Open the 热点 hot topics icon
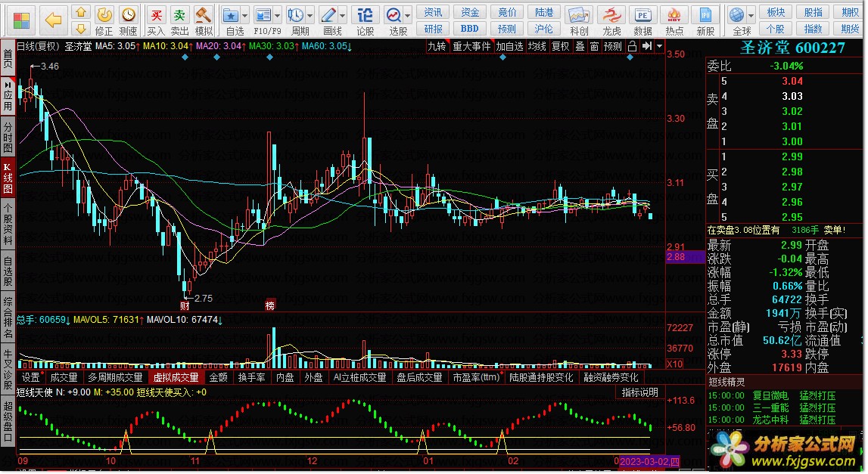The image size is (868, 474). point(674,15)
